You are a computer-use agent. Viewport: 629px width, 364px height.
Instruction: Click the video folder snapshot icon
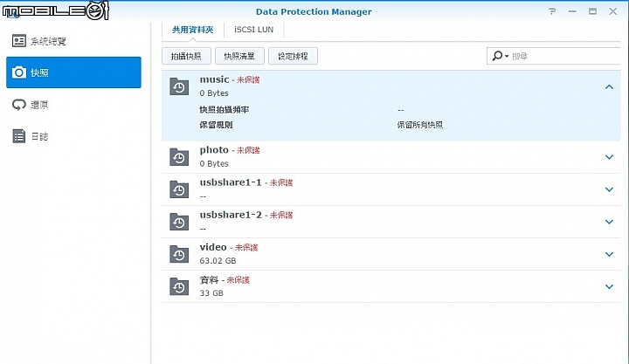click(x=179, y=255)
